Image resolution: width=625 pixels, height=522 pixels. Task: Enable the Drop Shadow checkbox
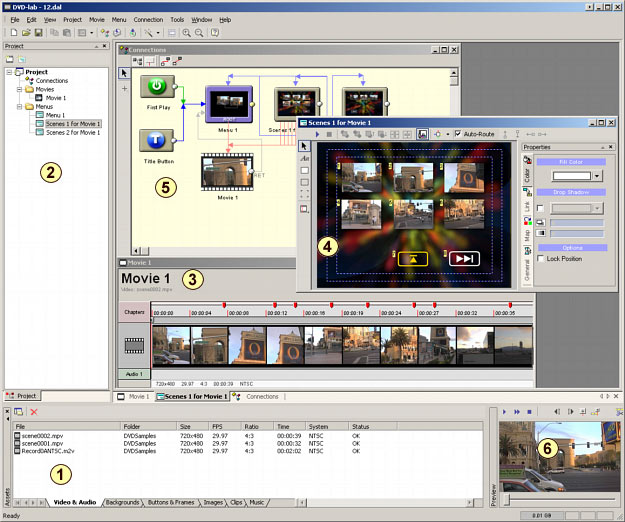(x=540, y=208)
